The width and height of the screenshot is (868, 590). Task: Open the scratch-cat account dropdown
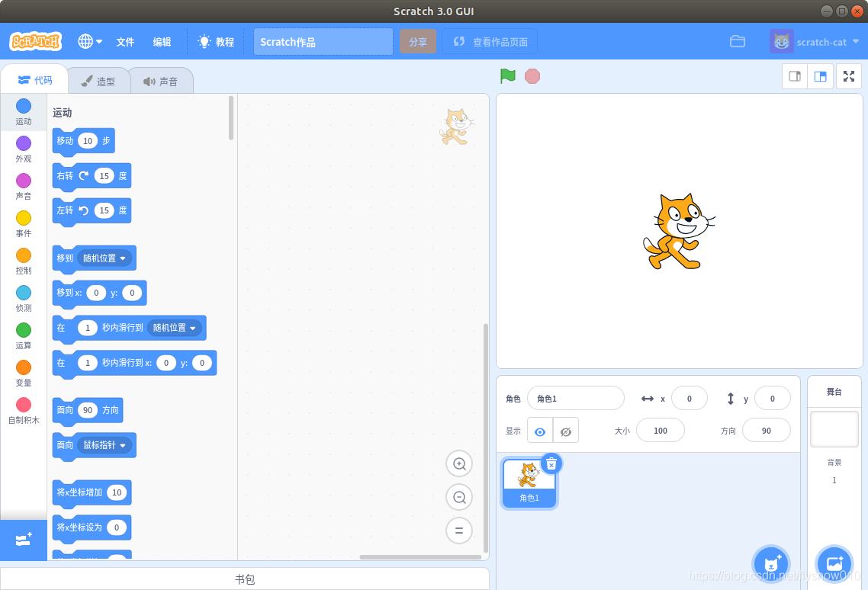814,42
